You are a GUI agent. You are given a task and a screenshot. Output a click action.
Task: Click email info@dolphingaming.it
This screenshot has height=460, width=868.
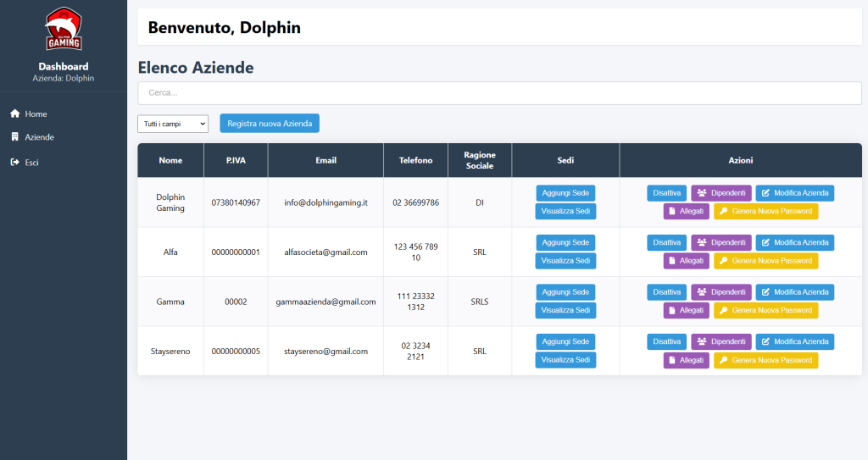tap(326, 202)
